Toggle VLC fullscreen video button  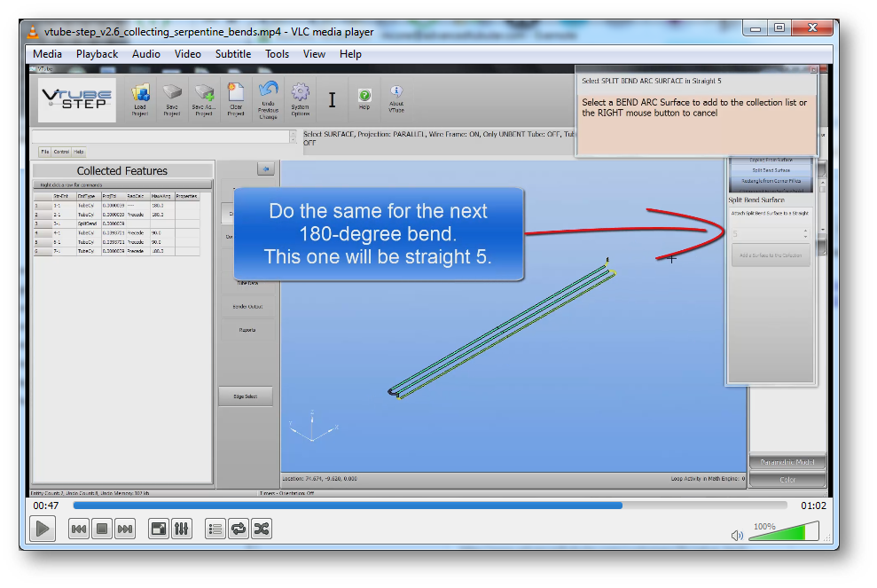point(159,529)
